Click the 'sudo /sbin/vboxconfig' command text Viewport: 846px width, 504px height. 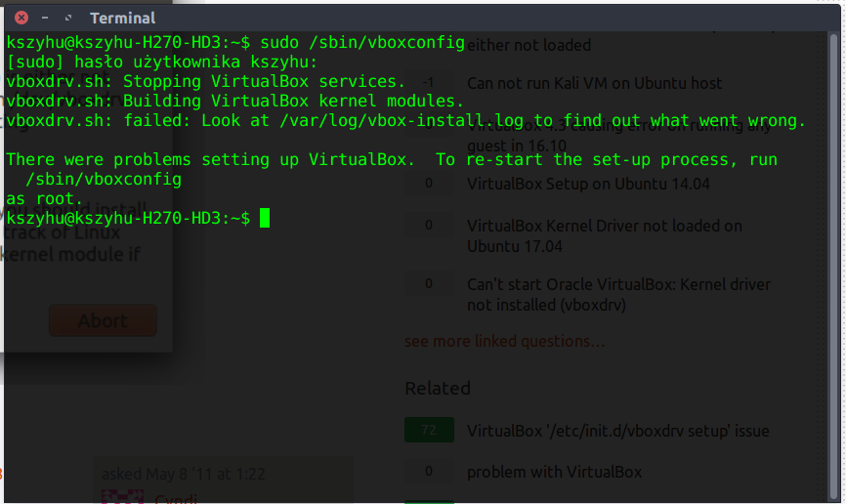click(x=362, y=43)
